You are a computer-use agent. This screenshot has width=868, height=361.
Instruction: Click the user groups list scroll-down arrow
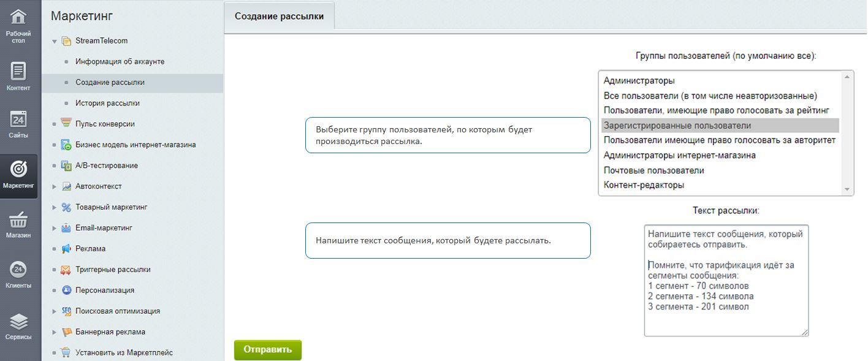848,189
